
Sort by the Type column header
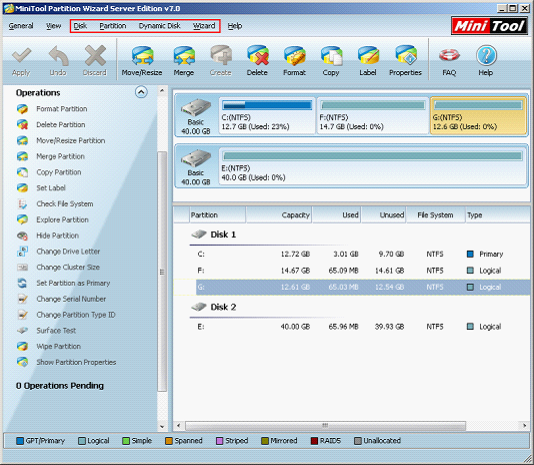click(x=498, y=215)
